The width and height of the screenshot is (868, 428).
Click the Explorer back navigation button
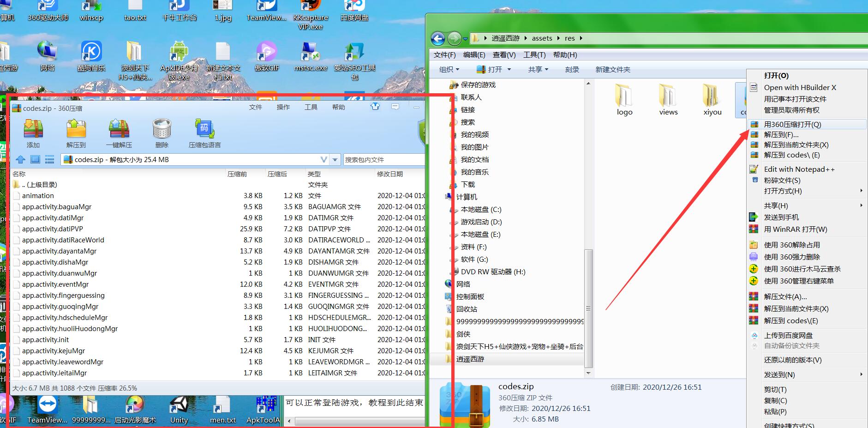click(x=438, y=38)
